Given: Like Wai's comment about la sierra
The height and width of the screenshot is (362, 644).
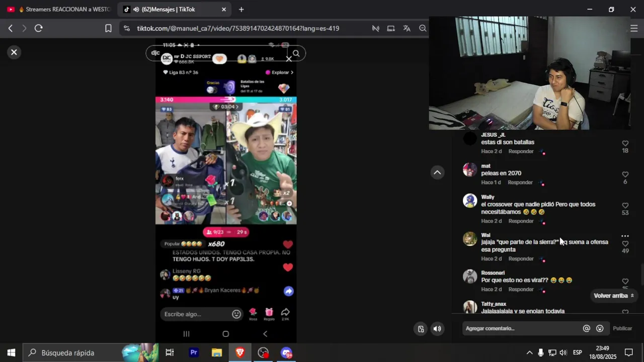Looking at the screenshot, I should [625, 244].
